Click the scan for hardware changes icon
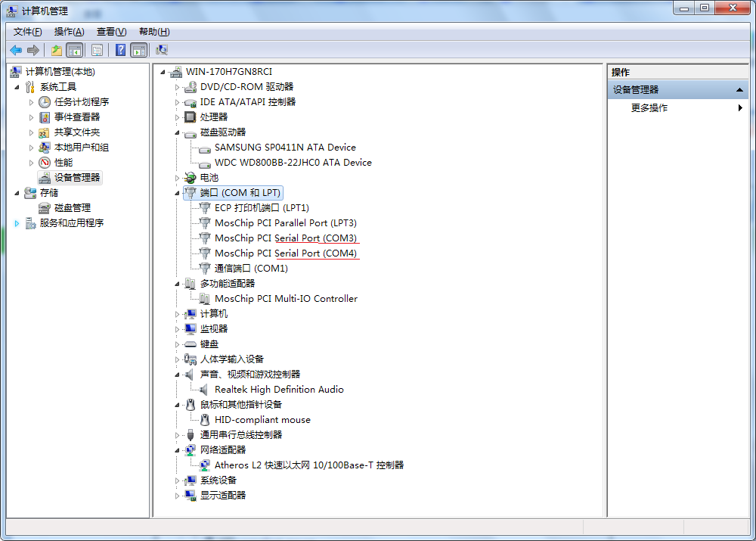756x541 pixels. coord(161,50)
